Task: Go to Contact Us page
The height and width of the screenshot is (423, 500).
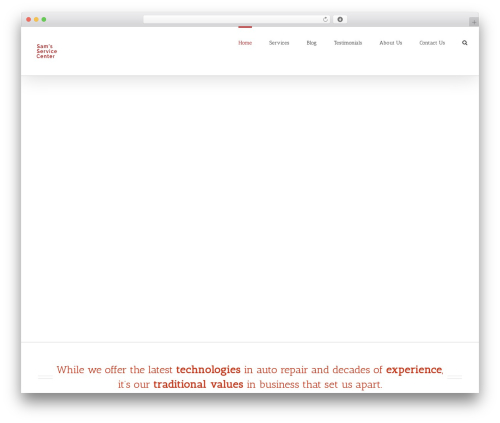Action: (x=432, y=43)
